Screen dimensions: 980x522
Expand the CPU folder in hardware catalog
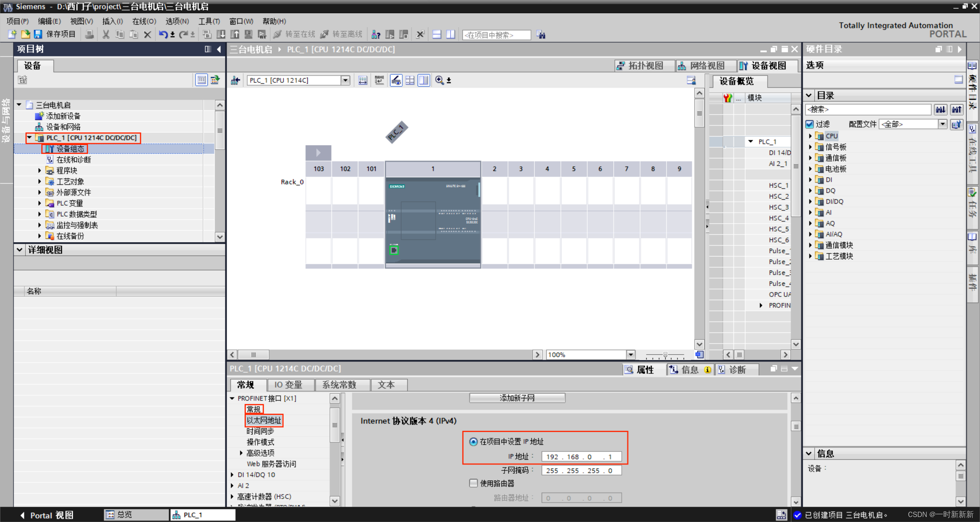click(810, 136)
